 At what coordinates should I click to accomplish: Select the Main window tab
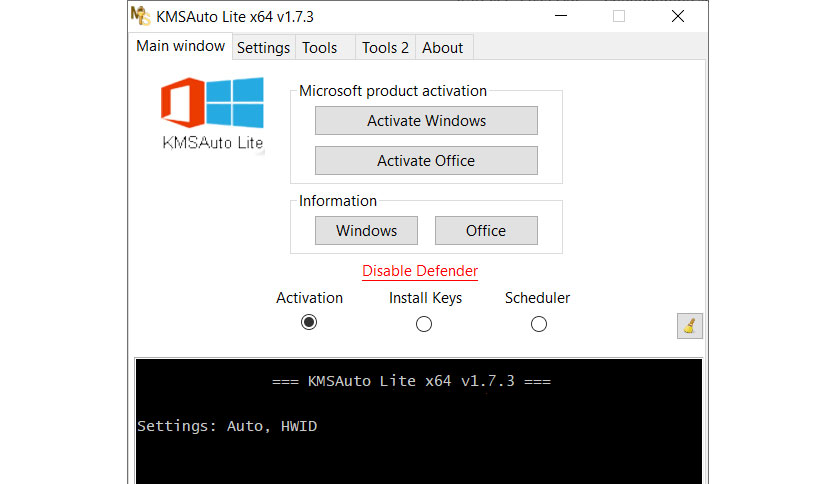[180, 46]
